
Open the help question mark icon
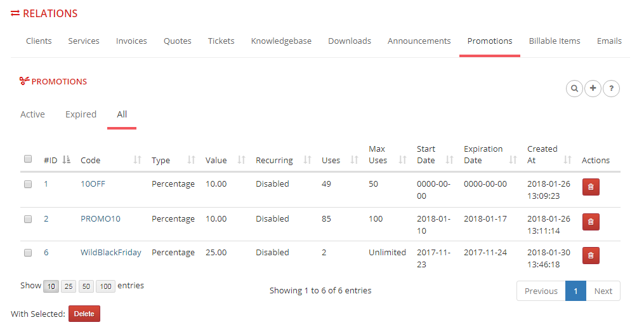coord(611,89)
